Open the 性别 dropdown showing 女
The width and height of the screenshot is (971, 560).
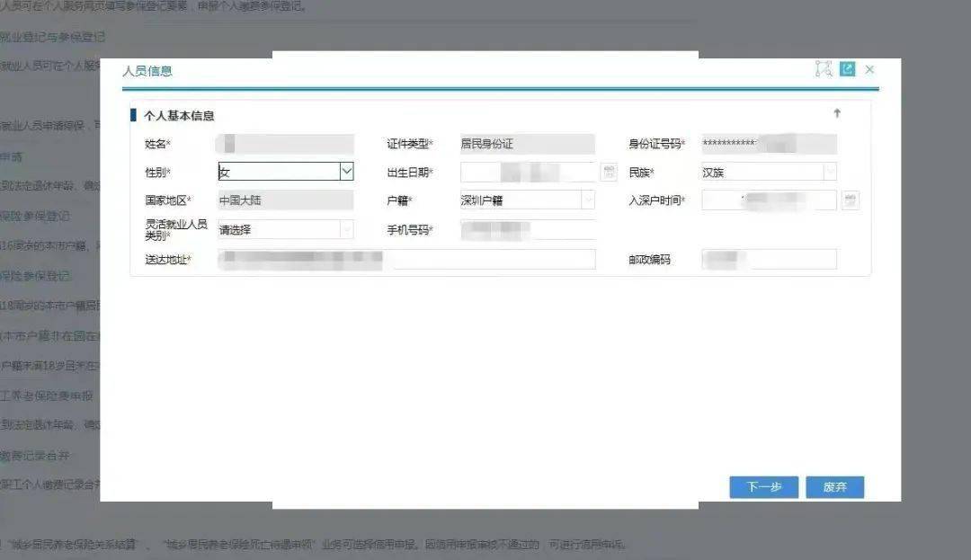pos(347,171)
